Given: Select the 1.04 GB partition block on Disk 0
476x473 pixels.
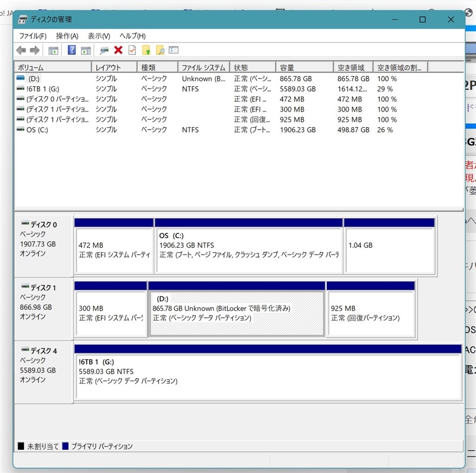Looking at the screenshot, I should (390, 246).
